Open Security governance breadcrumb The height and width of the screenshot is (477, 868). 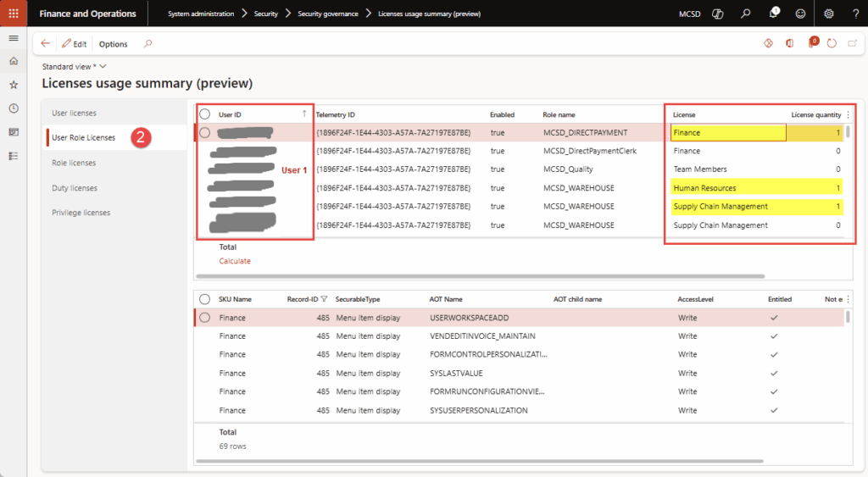[x=328, y=14]
